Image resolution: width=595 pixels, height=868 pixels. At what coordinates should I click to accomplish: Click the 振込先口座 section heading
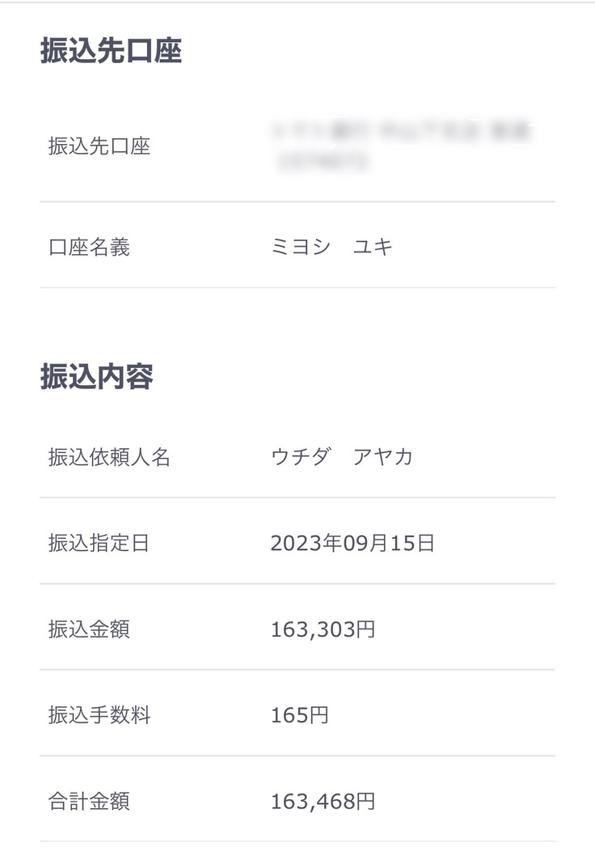[x=111, y=51]
